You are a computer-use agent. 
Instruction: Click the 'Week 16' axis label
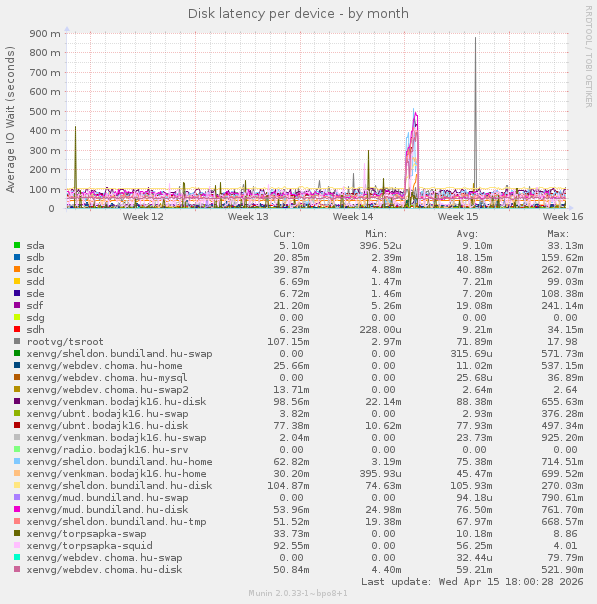click(563, 216)
